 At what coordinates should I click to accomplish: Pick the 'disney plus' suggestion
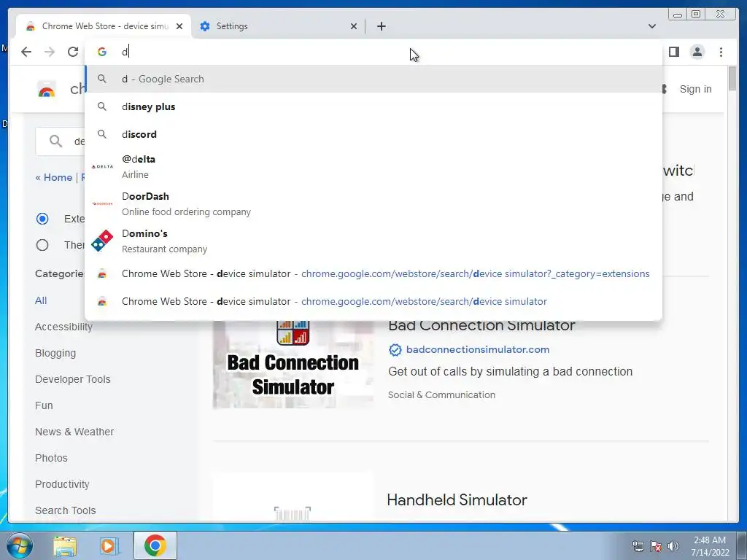[x=373, y=106]
